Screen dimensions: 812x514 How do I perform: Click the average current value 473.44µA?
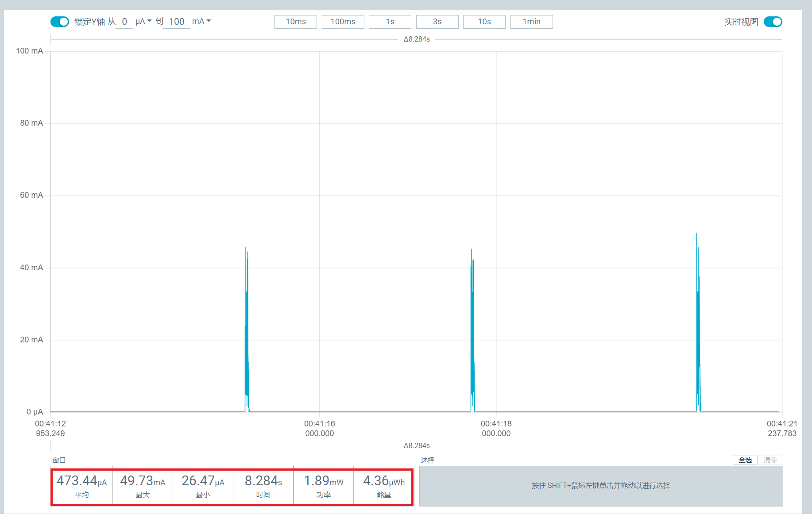(x=82, y=481)
